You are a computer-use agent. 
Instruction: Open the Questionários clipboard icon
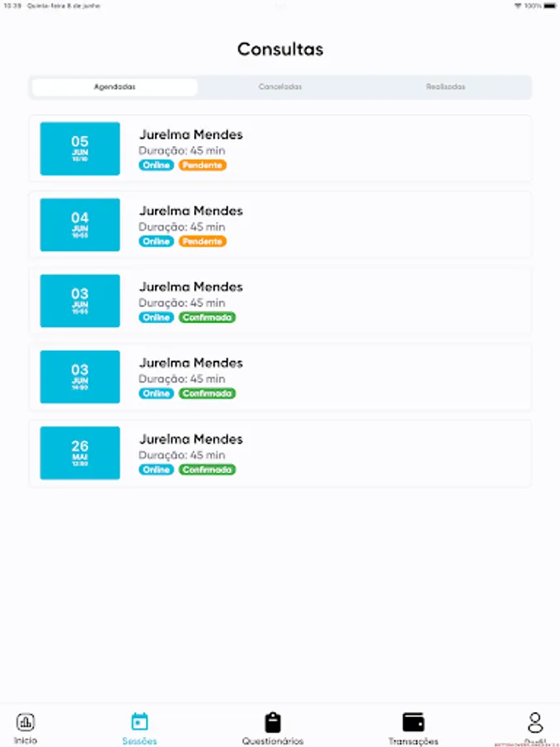(273, 722)
